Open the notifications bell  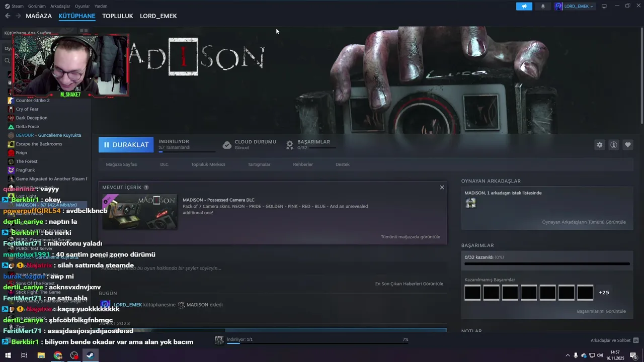tap(543, 6)
